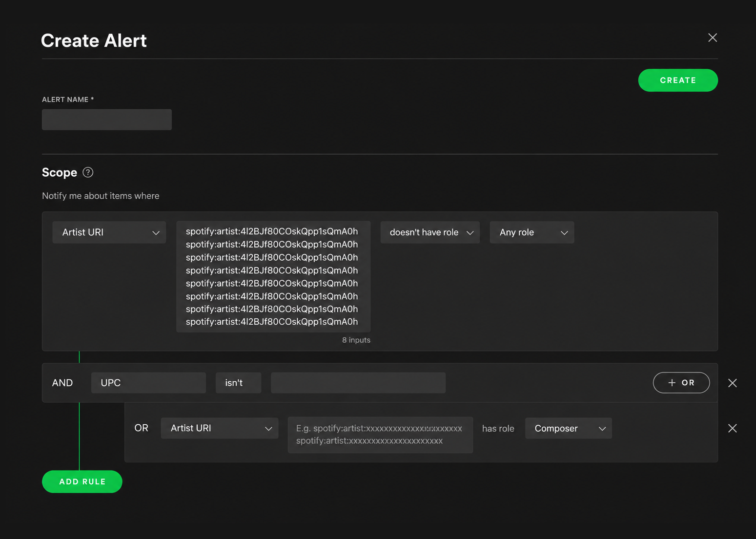Open the first Artist URI field dropdown

pos(109,232)
